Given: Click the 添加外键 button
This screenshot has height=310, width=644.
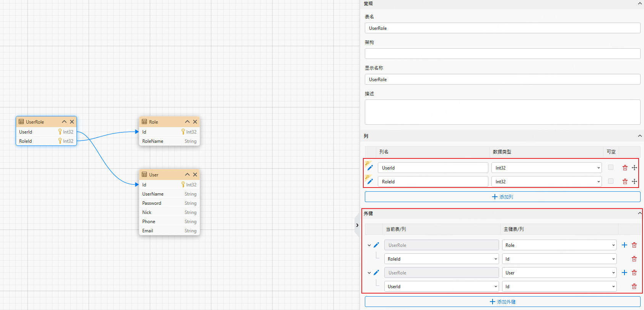Looking at the screenshot, I should (x=503, y=302).
